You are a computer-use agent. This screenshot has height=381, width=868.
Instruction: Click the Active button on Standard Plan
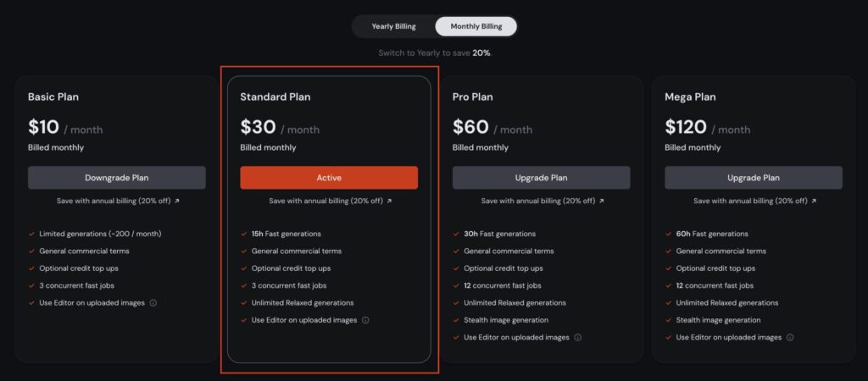(x=329, y=178)
